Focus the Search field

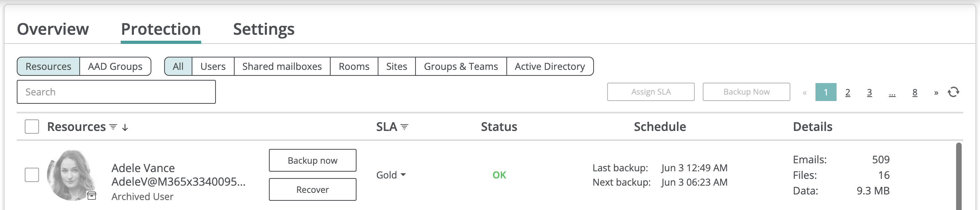(x=116, y=92)
